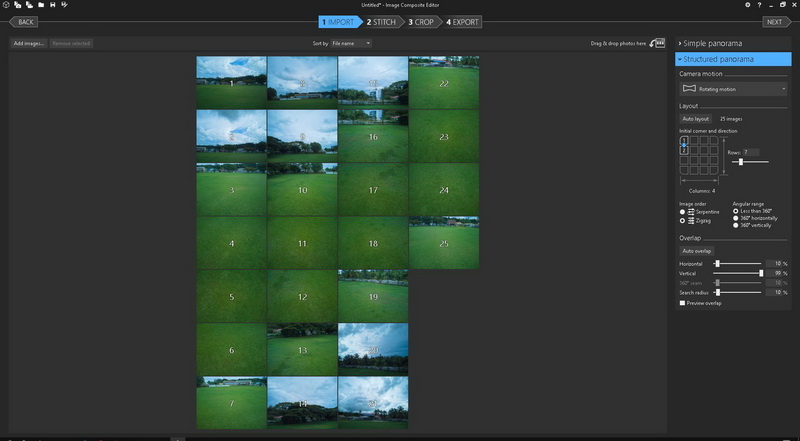Click the Open Project folder icon
Screen dimensions: 800x441
pyautogui.click(x=41, y=5)
